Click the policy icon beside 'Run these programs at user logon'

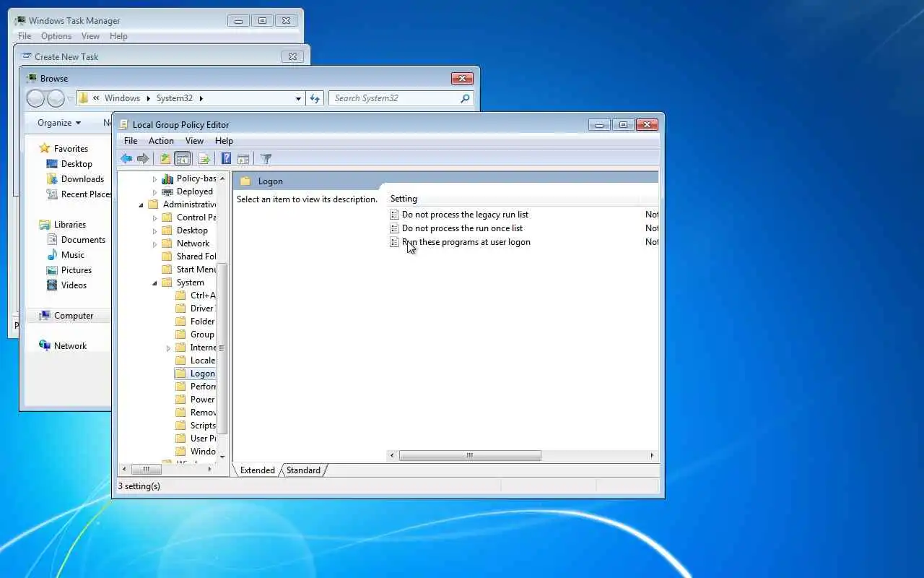point(394,242)
